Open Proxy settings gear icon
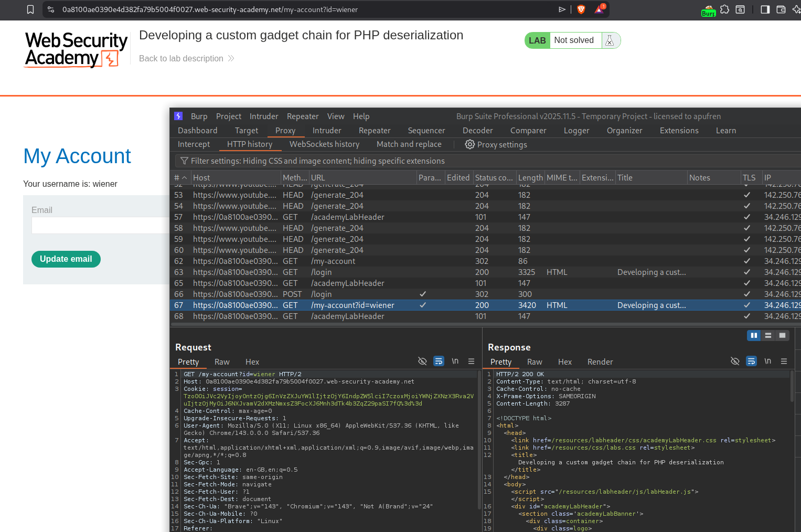The width and height of the screenshot is (801, 532). 469,144
